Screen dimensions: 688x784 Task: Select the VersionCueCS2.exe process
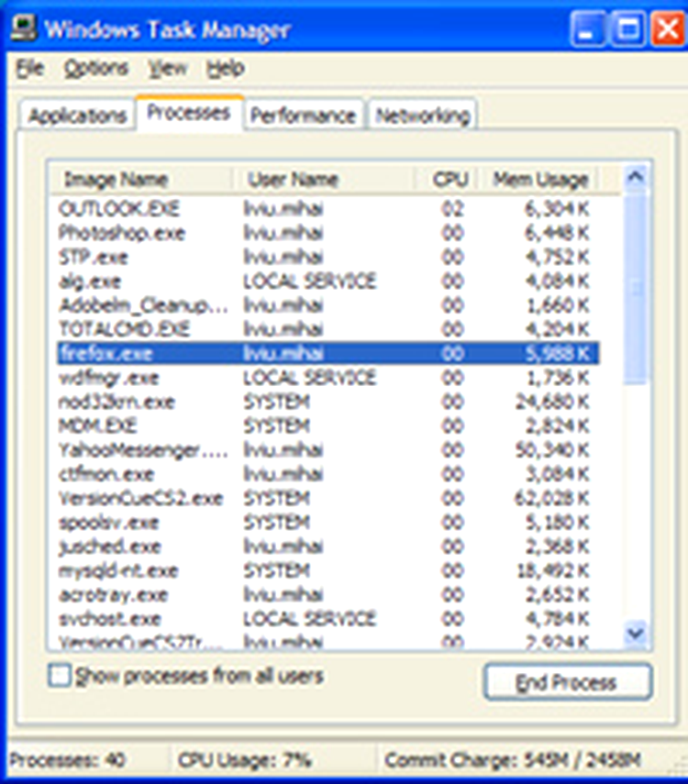[327, 498]
